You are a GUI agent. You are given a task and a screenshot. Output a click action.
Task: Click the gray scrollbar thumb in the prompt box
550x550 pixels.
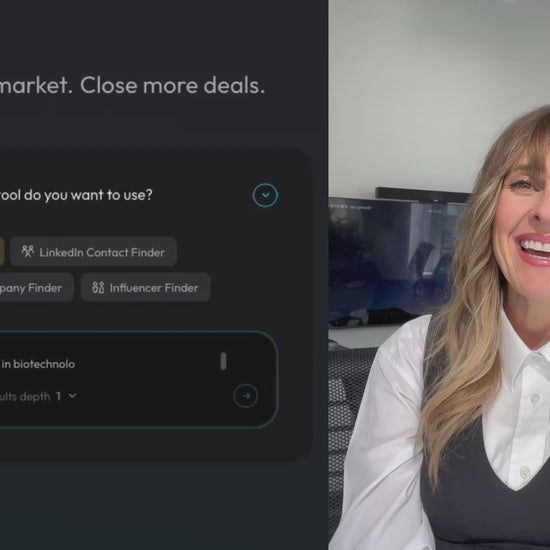click(x=223, y=361)
